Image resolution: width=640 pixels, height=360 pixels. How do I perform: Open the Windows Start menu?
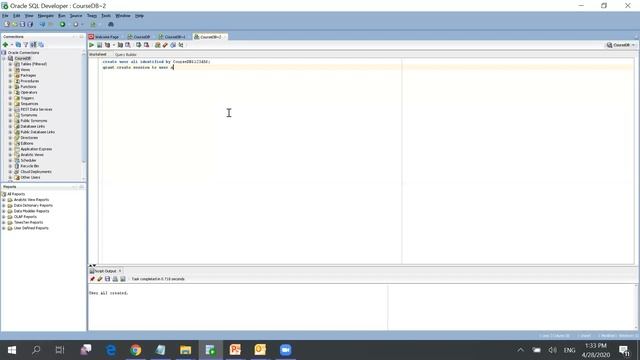pos(11,350)
